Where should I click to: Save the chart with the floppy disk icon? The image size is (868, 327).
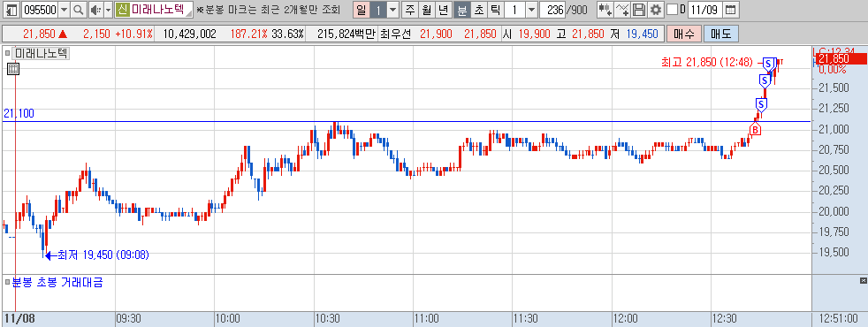tap(639, 10)
